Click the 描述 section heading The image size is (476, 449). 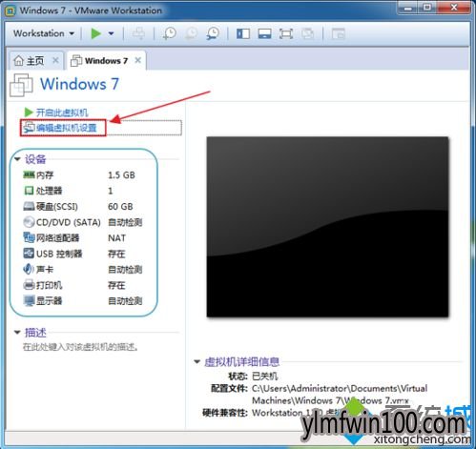pos(35,333)
